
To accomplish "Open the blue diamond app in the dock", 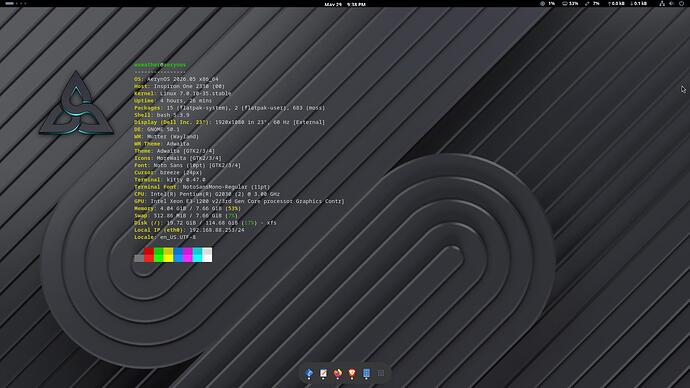I will pos(309,373).
